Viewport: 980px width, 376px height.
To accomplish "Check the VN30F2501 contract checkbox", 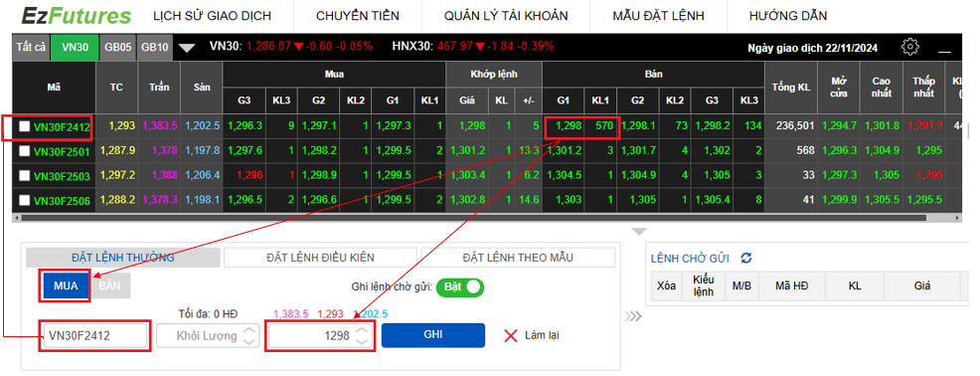I will [x=25, y=151].
